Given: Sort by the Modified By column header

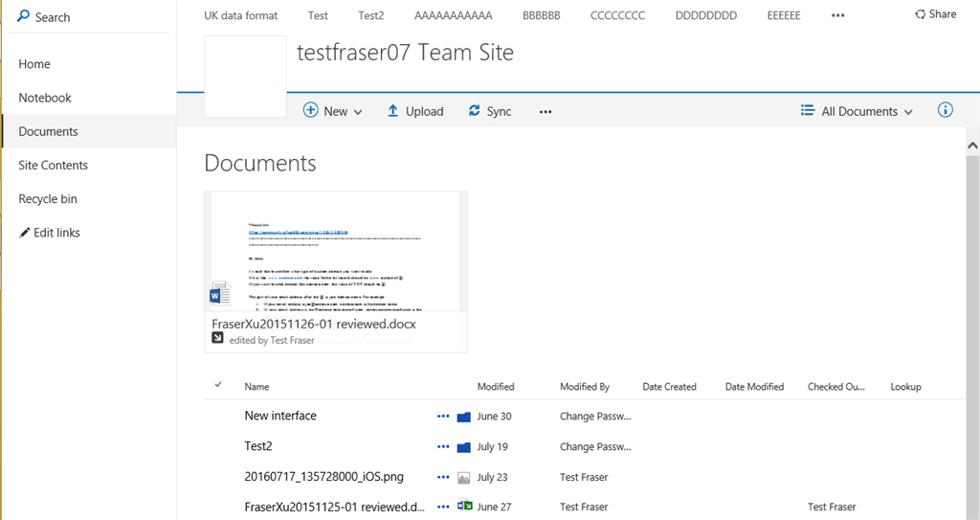Looking at the screenshot, I should 585,387.
